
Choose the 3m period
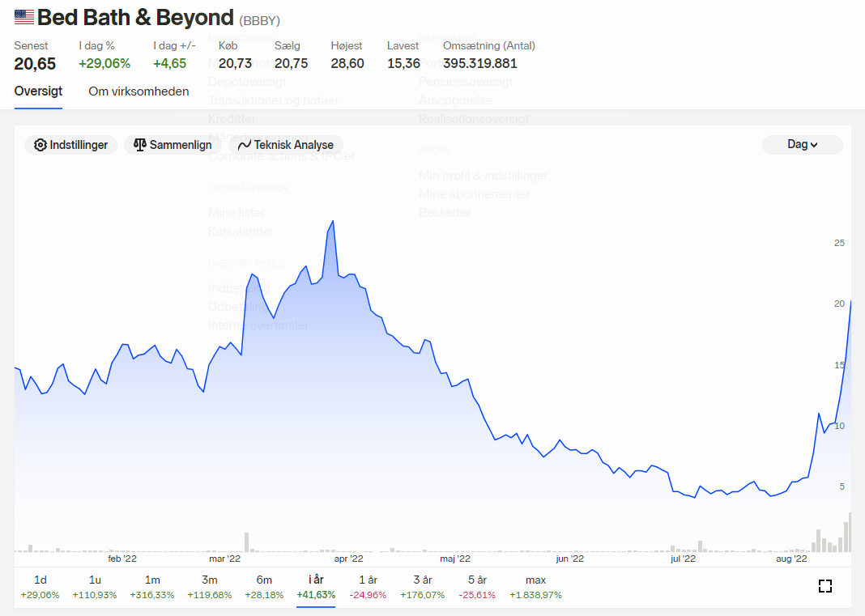(210, 587)
